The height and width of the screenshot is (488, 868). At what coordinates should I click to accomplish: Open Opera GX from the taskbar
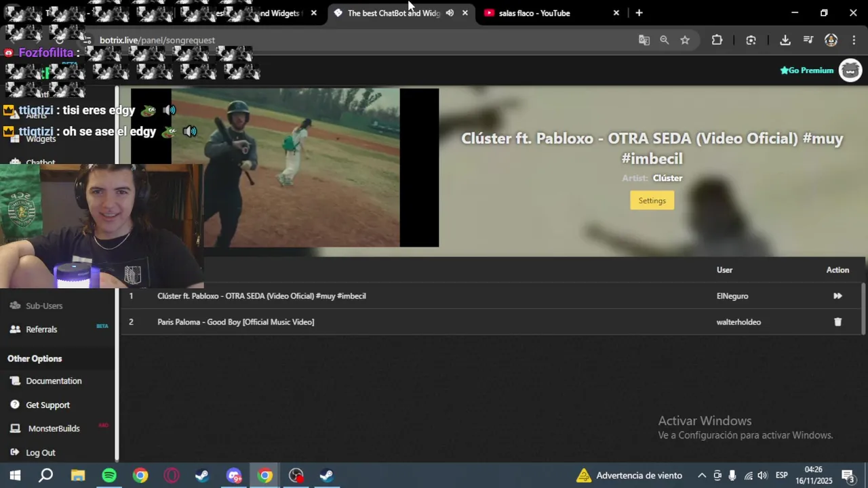[172, 475]
